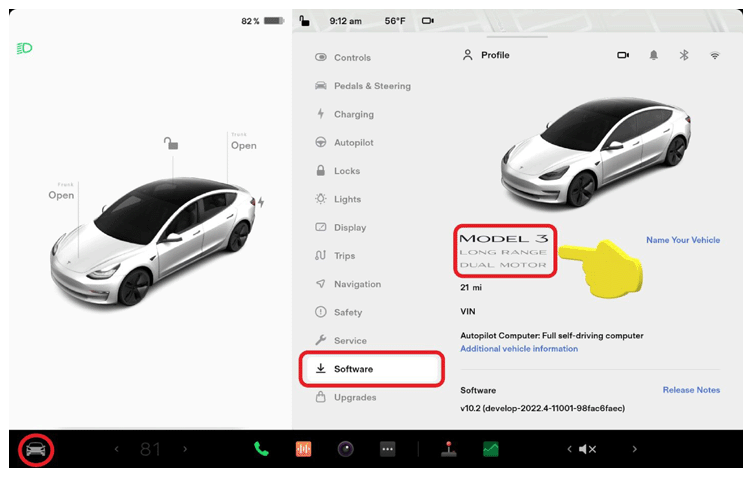Open the camera app in bottom bar
This screenshot has height=477, width=752.
(x=346, y=449)
